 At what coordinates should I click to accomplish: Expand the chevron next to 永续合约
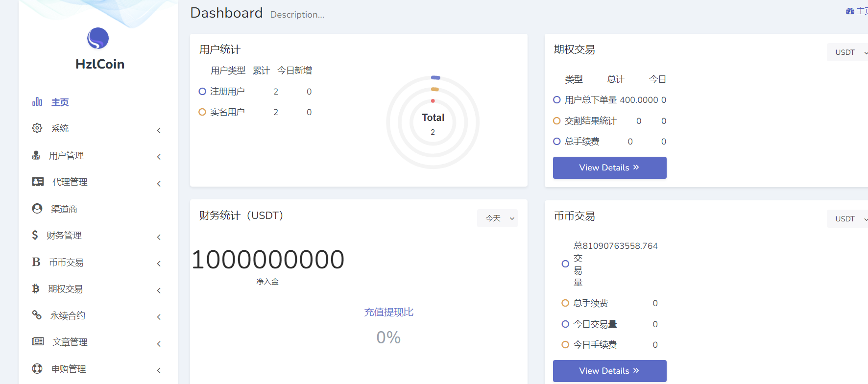click(159, 317)
